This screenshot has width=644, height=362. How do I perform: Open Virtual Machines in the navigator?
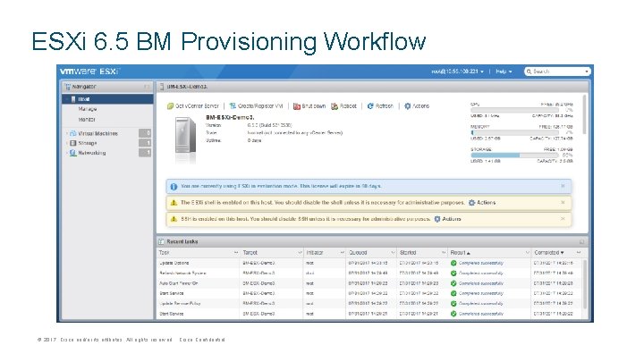[x=97, y=133]
